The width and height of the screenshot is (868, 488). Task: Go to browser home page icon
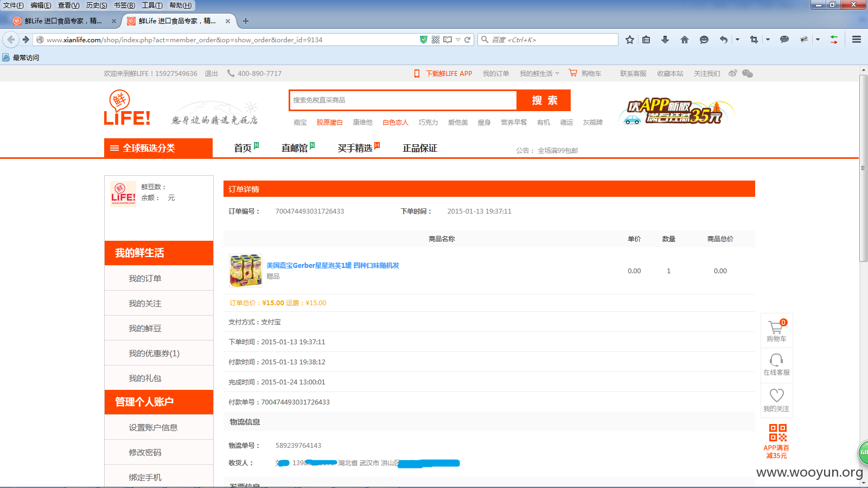coord(685,40)
